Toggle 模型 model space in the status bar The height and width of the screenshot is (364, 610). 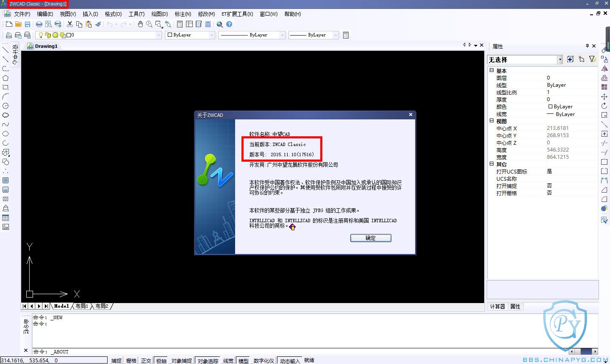tap(244, 361)
